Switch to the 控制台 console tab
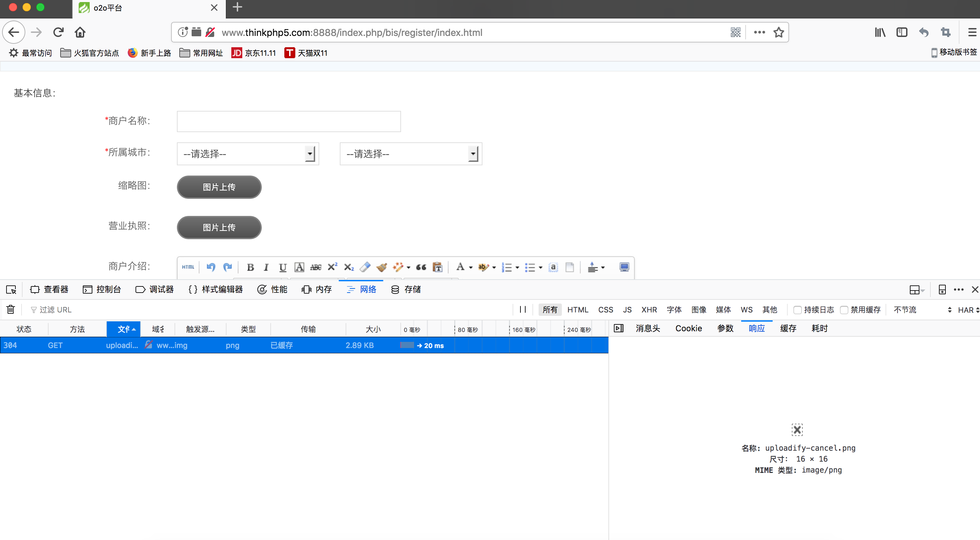Screen dimensions: 980x540 (x=102, y=290)
